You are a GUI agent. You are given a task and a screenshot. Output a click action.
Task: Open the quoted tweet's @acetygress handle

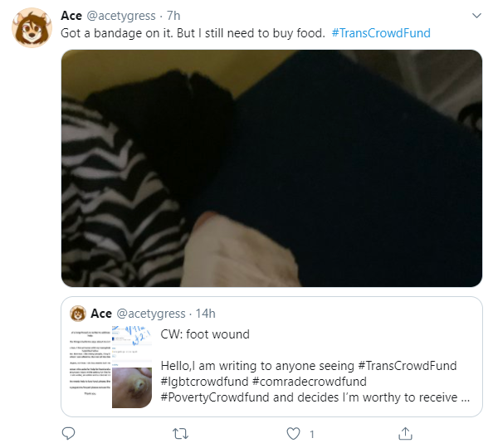151,314
